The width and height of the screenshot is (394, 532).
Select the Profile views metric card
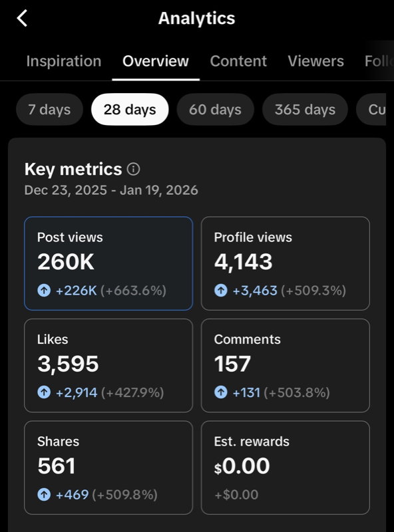pyautogui.click(x=286, y=263)
